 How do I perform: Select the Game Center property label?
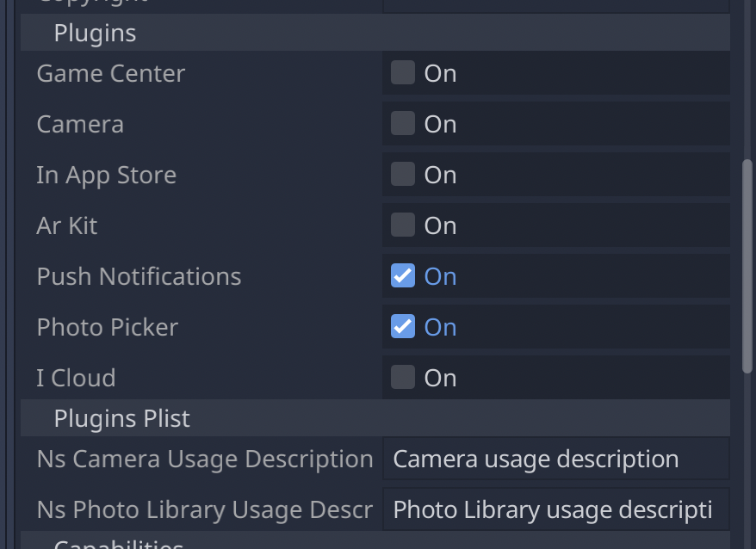point(110,72)
